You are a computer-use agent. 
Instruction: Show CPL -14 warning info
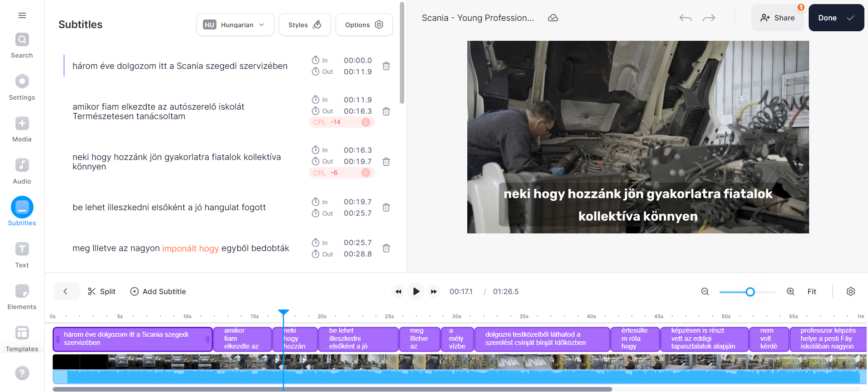click(365, 122)
